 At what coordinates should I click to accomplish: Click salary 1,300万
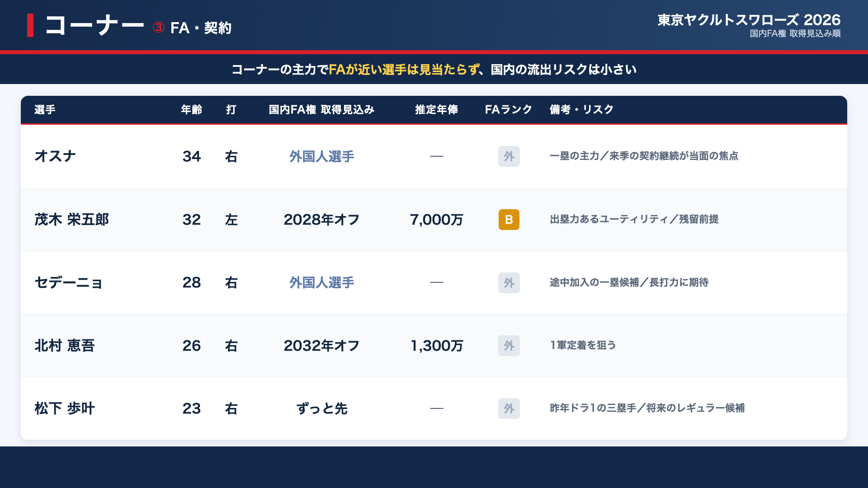click(436, 346)
